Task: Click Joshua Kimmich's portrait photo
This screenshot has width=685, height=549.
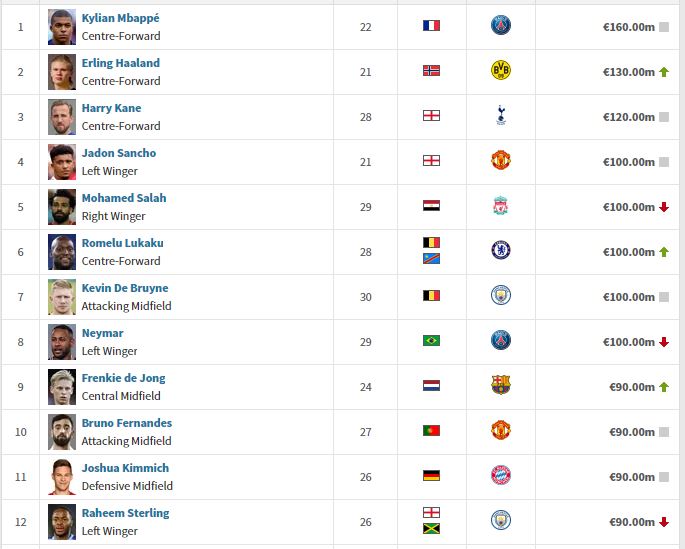Action: click(62, 477)
